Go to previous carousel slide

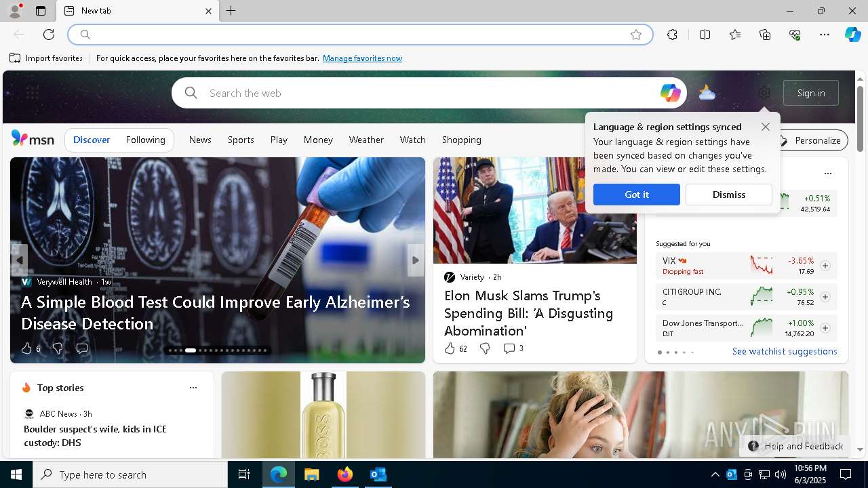pyautogui.click(x=19, y=260)
